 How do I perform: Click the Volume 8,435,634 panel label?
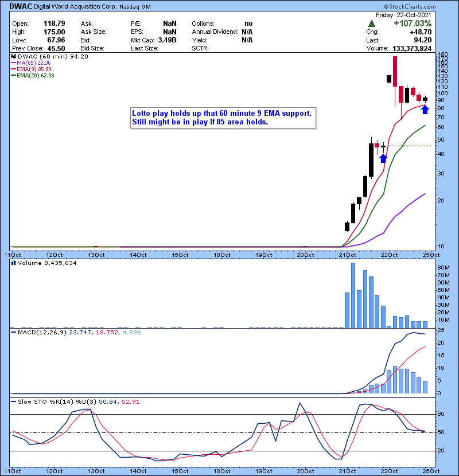tap(47, 263)
